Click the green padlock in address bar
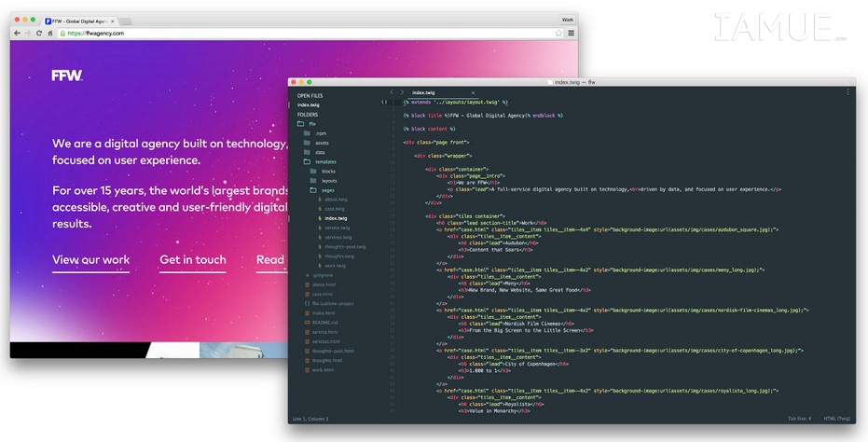 (62, 34)
